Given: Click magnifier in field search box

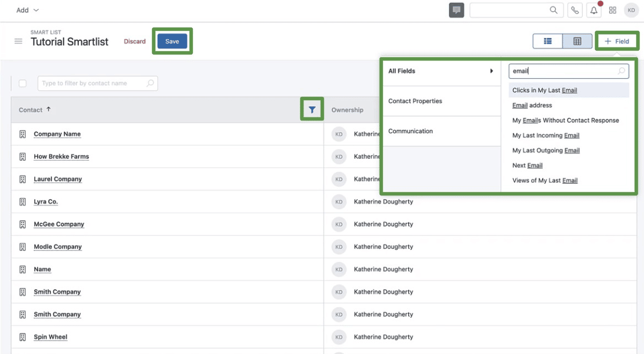Looking at the screenshot, I should 621,71.
